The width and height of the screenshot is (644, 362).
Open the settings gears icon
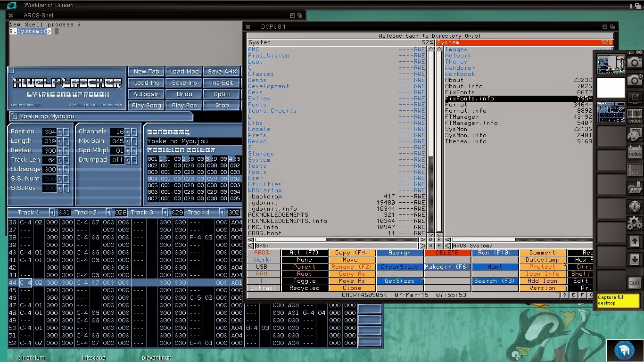coord(635,223)
